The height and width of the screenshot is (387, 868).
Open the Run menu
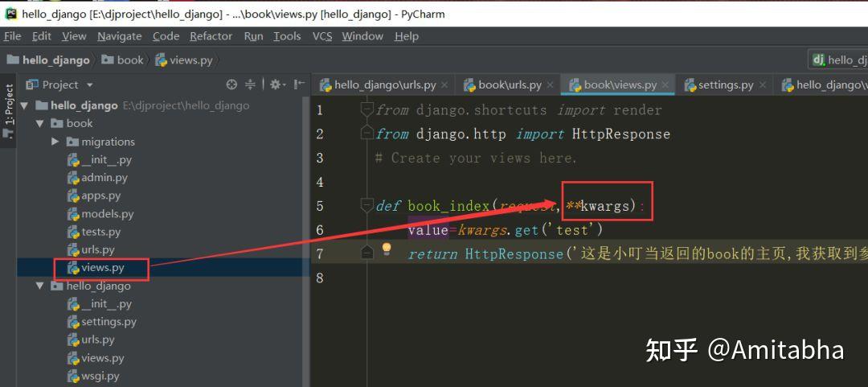point(253,36)
